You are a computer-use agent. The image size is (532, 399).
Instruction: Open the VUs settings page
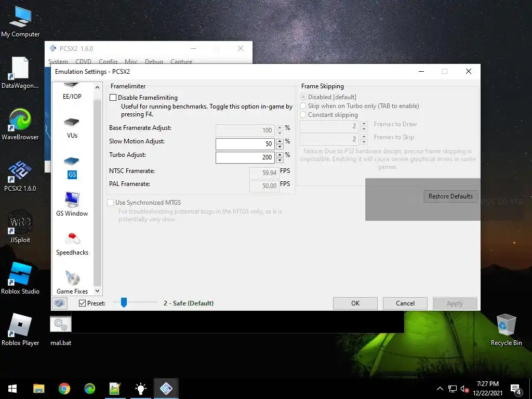[x=72, y=129]
